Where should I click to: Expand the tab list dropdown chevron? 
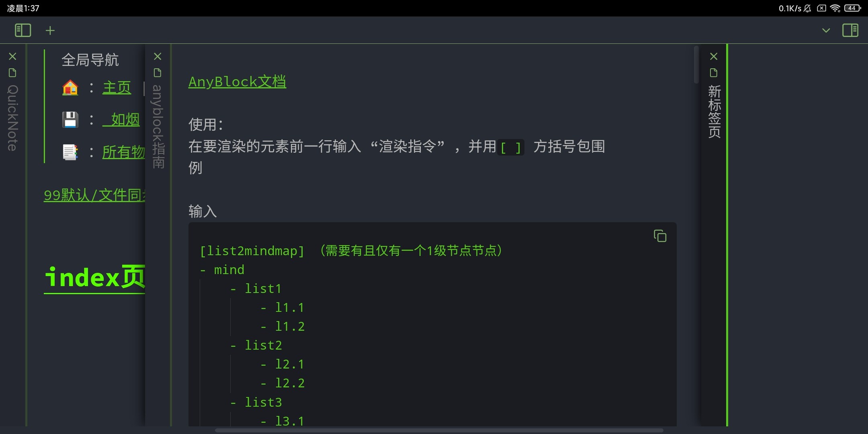(x=826, y=31)
